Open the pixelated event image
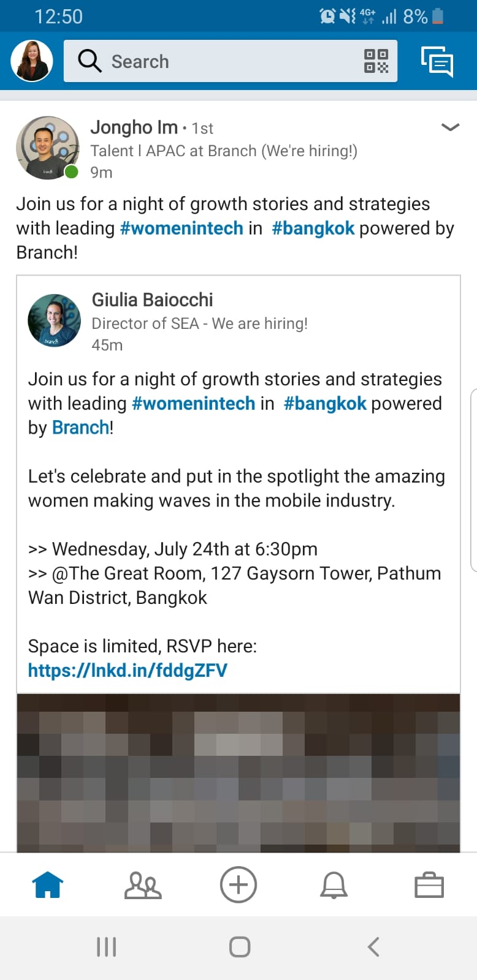 238,772
